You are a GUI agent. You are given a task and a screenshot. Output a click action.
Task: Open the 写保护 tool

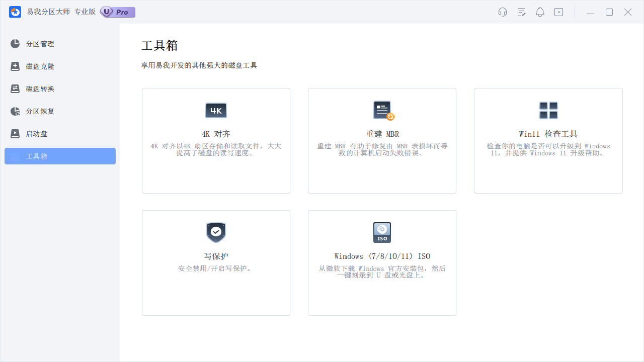point(216,262)
